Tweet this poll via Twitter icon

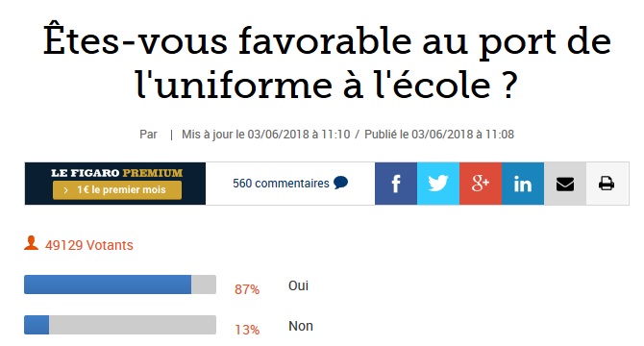tap(438, 184)
